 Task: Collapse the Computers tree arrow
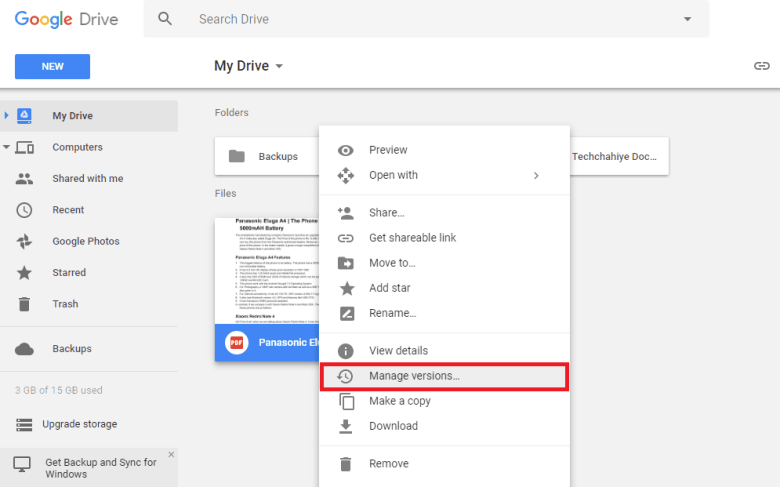6,147
